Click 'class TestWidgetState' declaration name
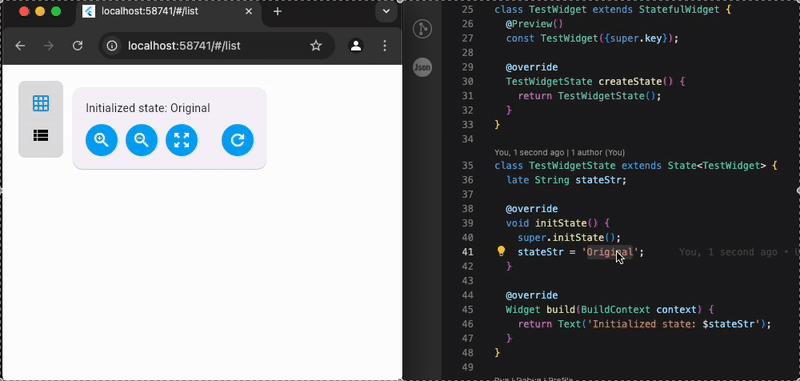Viewport: 800px width, 381px height. click(x=572, y=166)
